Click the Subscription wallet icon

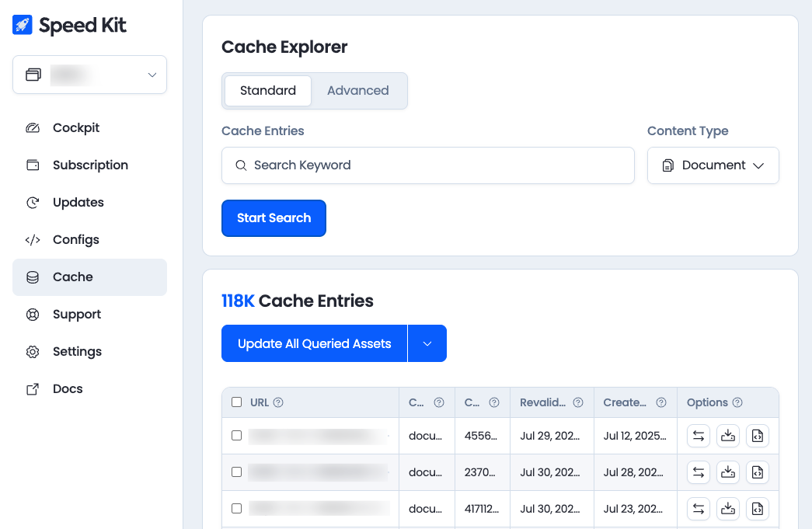33,165
